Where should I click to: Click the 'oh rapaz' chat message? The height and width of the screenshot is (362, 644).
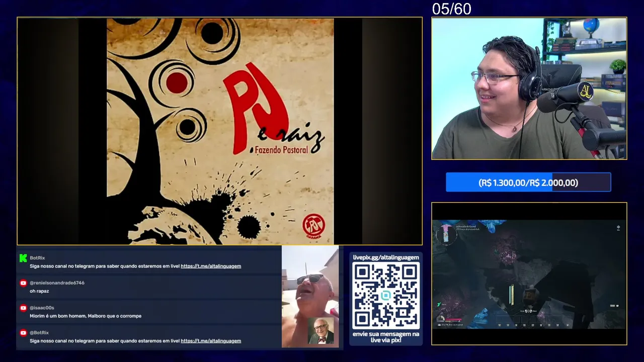pos(39,291)
